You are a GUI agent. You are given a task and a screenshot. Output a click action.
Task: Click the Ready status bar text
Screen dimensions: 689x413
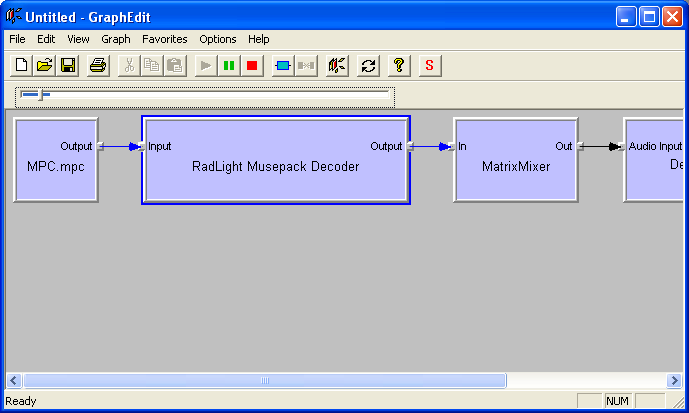pyautogui.click(x=21, y=401)
